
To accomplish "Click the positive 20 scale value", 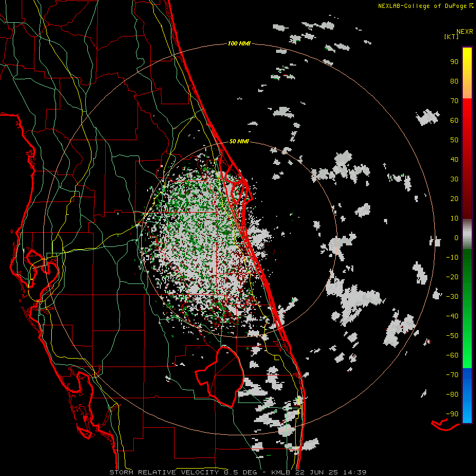I will click(x=454, y=199).
